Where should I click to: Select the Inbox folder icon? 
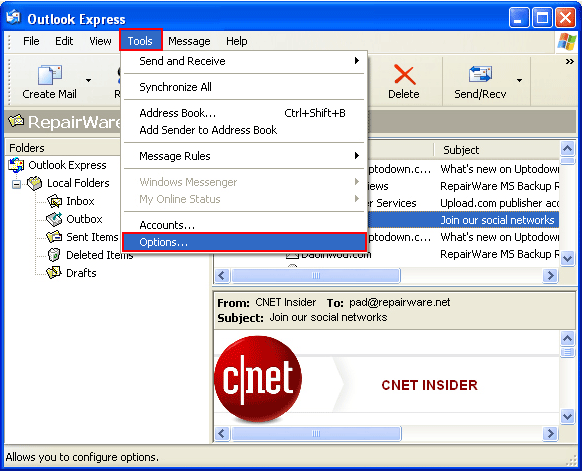(x=55, y=201)
